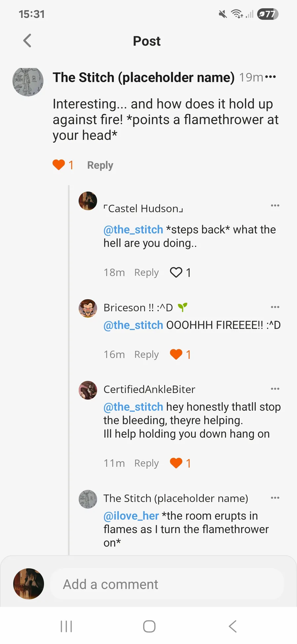Open options for CertifiedAnkleBiter's comment

point(275,389)
